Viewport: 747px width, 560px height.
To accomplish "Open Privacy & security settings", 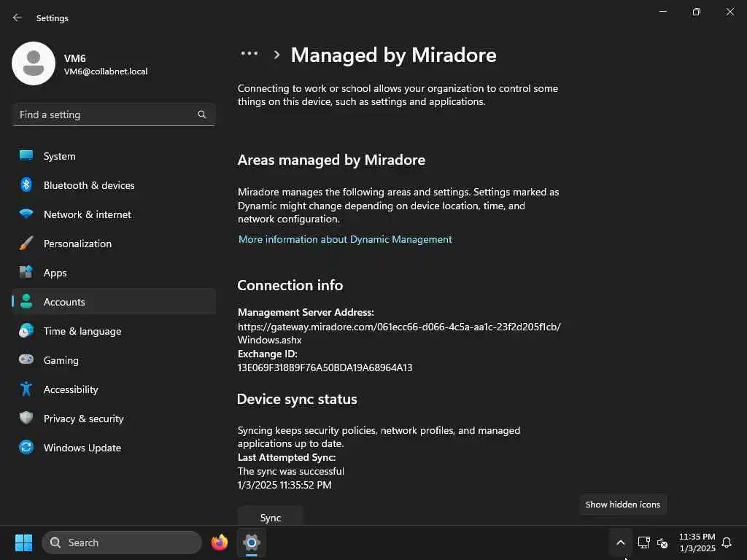I will point(113,419).
